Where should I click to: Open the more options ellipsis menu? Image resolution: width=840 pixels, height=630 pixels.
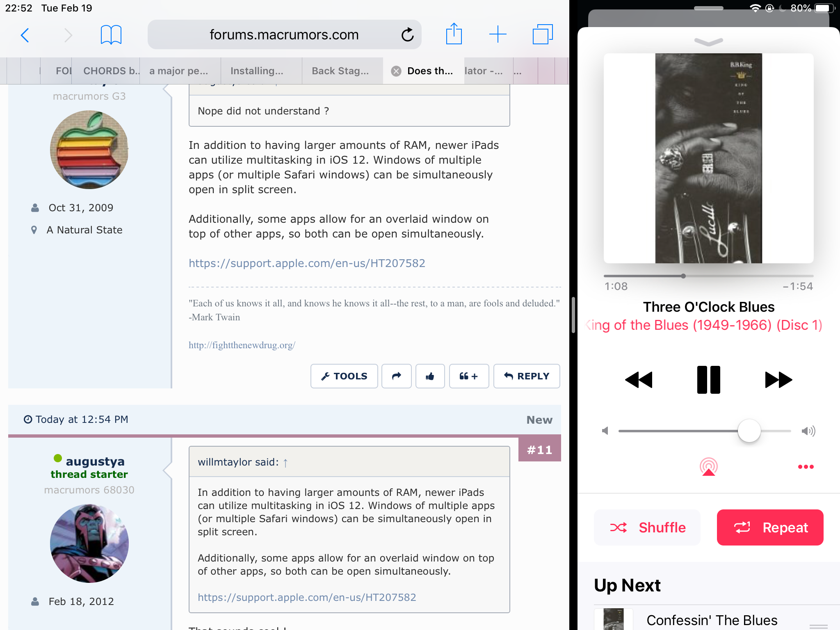(806, 467)
